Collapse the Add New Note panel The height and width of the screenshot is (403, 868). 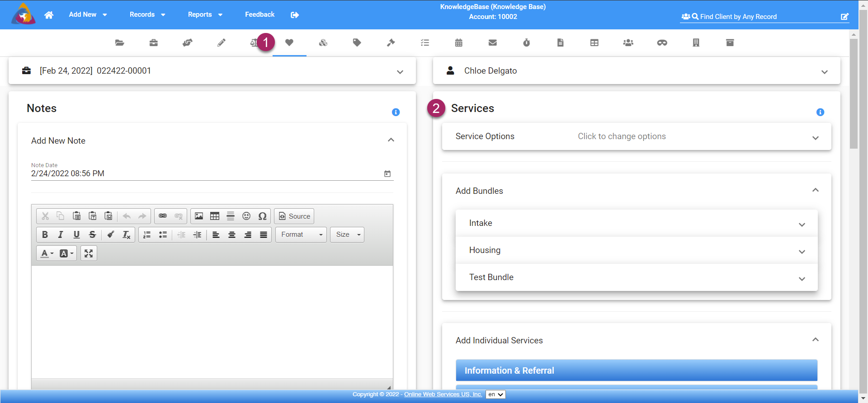pos(391,140)
